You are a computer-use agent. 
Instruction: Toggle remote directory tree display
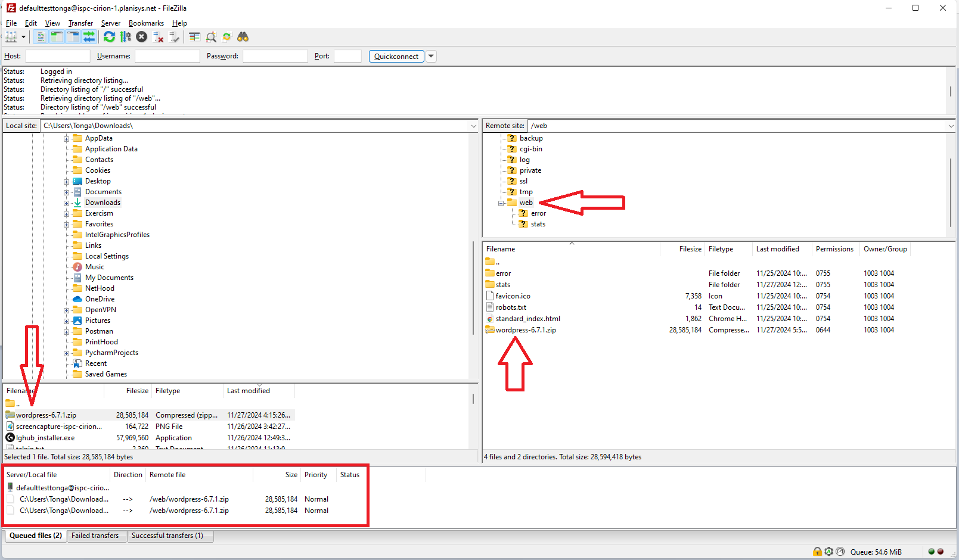pos(73,37)
